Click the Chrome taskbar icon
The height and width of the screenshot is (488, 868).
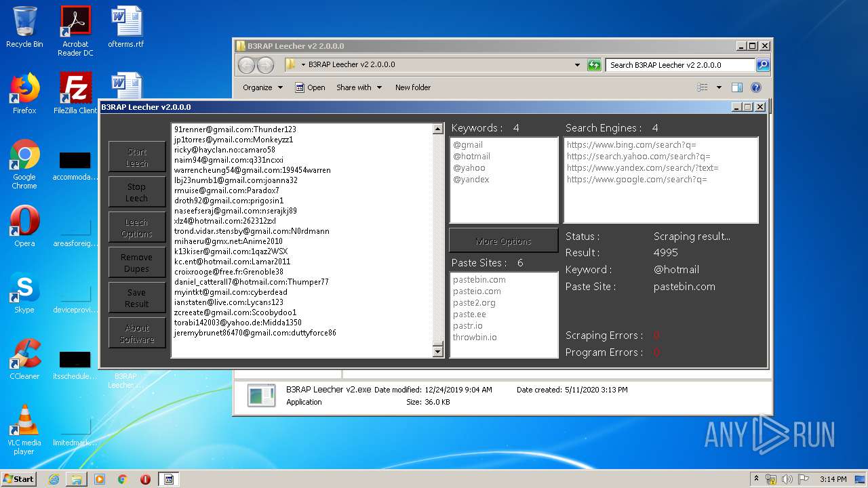tap(122, 479)
